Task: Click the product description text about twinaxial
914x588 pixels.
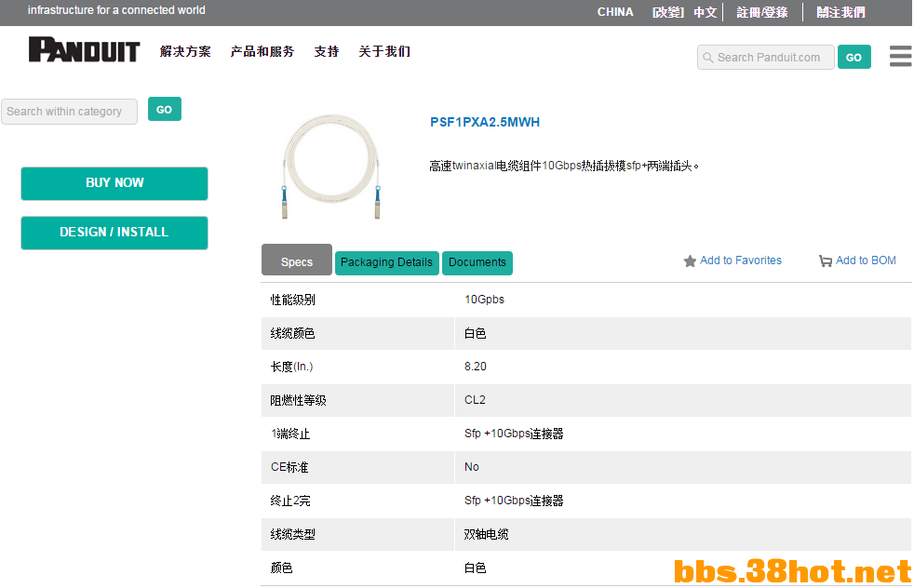Action: (x=564, y=167)
